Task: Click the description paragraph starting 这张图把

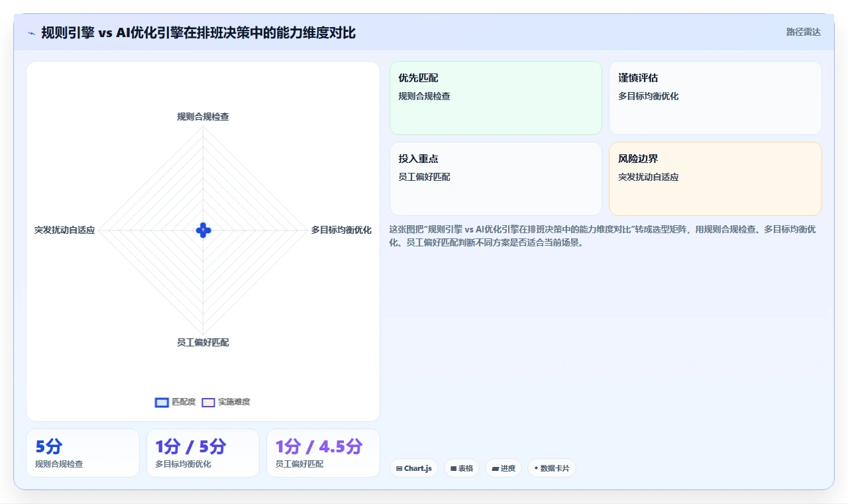Action: point(603,236)
